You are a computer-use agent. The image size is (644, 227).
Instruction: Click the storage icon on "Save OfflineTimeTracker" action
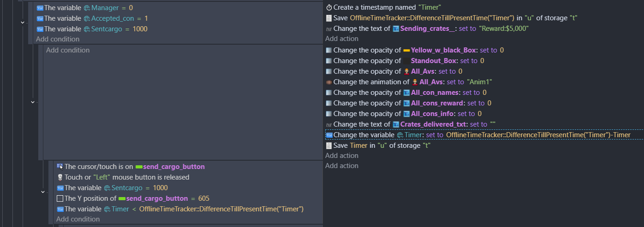point(329,18)
